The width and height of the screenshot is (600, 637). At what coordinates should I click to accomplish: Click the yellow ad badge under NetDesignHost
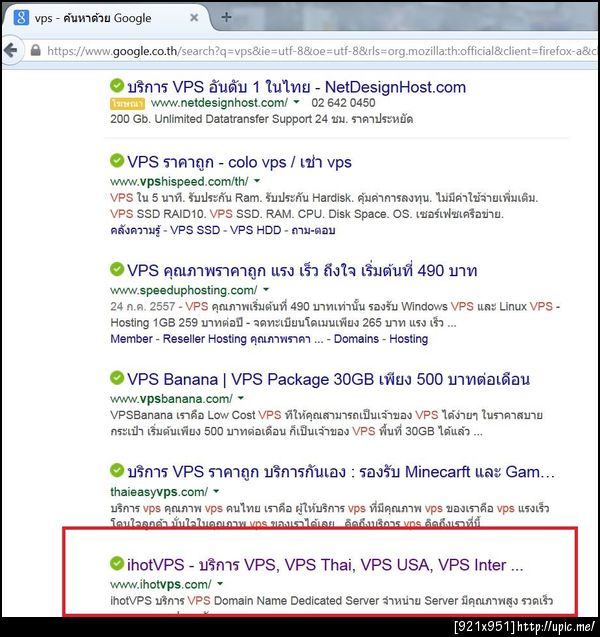[127, 104]
